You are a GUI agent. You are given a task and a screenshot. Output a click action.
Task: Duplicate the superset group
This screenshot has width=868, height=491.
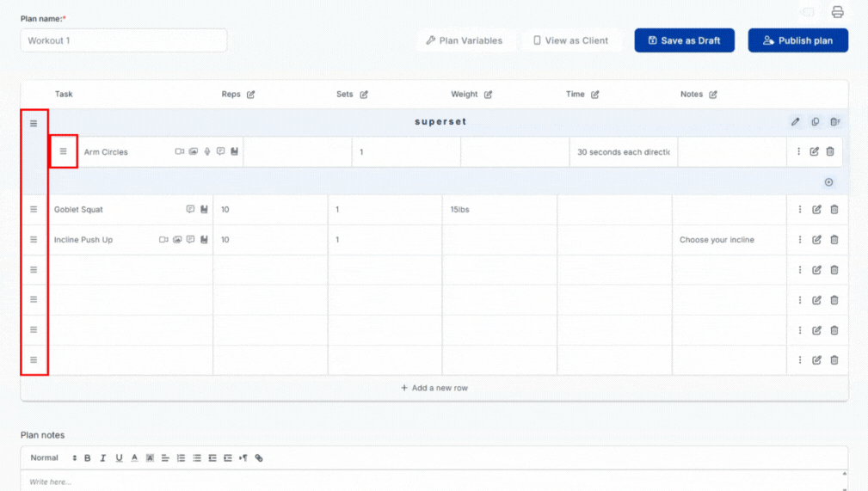tap(816, 122)
